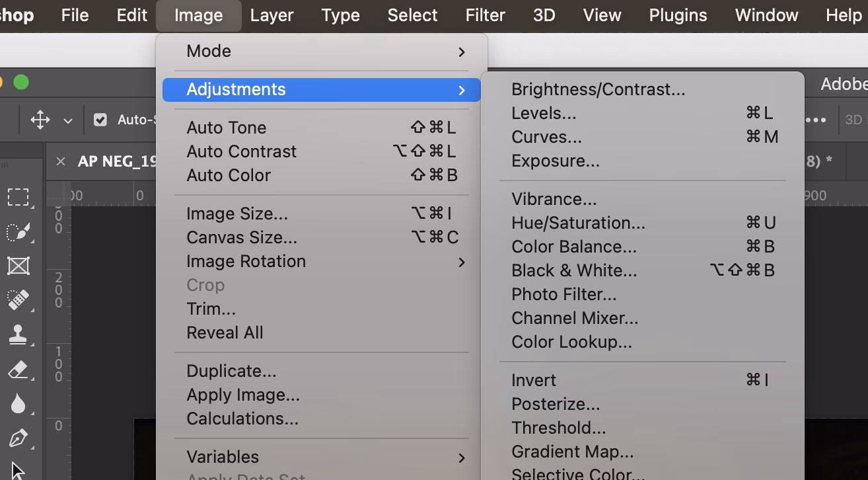Select the Blur tool
The width and height of the screenshot is (868, 480).
click(17, 403)
